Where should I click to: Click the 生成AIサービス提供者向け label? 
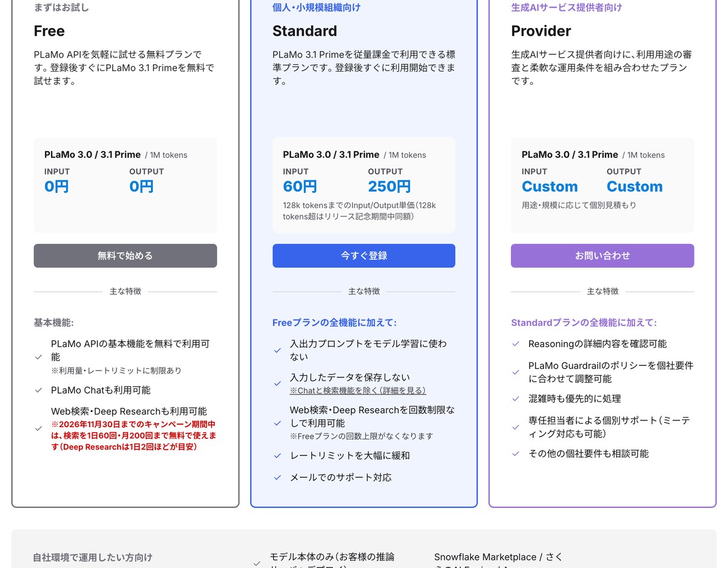coord(567,8)
